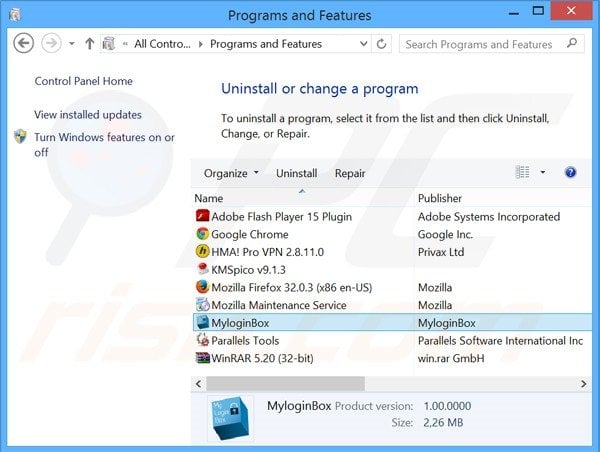Click the Forward arrow navigation button

point(51,43)
